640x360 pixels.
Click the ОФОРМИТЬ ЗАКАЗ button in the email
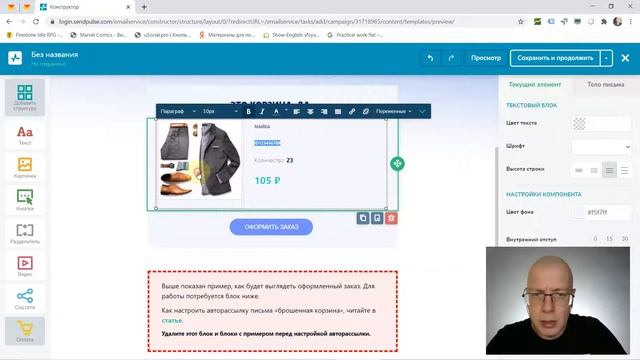(x=271, y=227)
